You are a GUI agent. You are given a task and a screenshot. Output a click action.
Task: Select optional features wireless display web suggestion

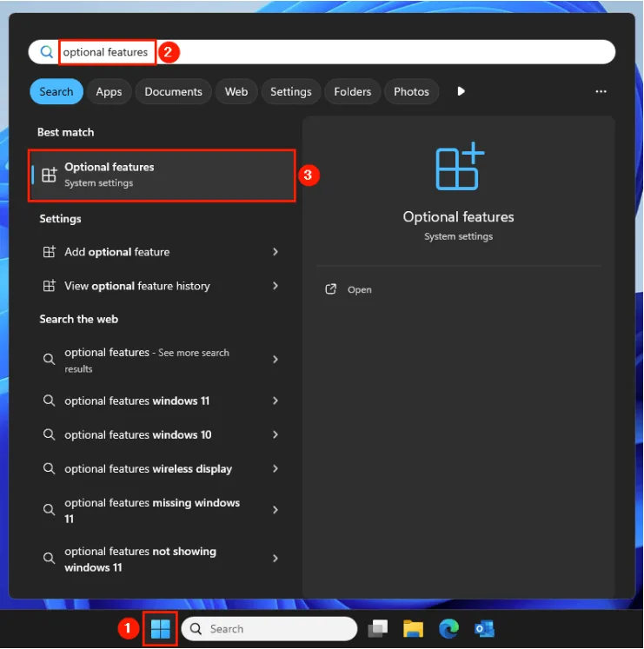pyautogui.click(x=148, y=469)
